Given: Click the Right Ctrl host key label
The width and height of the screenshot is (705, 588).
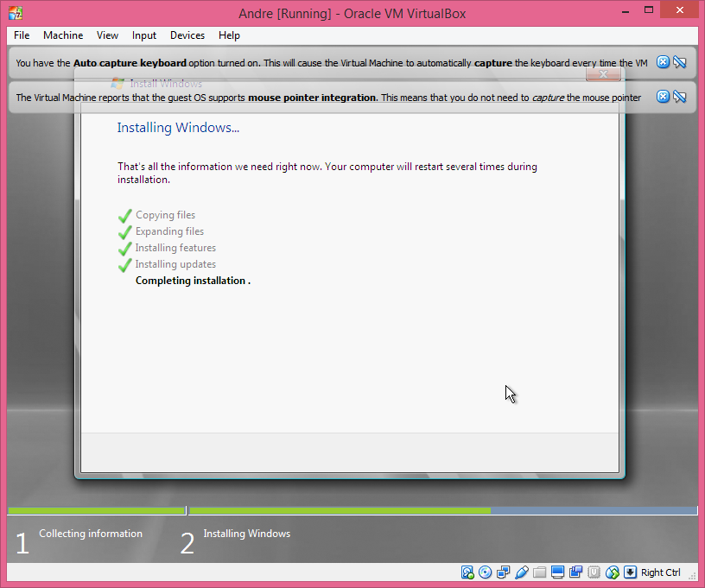Looking at the screenshot, I should [660, 572].
